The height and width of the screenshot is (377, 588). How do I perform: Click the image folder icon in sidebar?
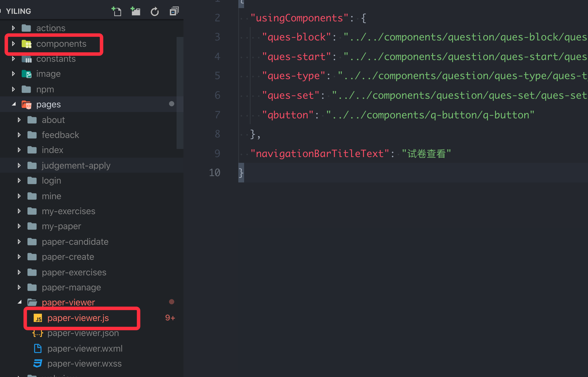coord(27,74)
